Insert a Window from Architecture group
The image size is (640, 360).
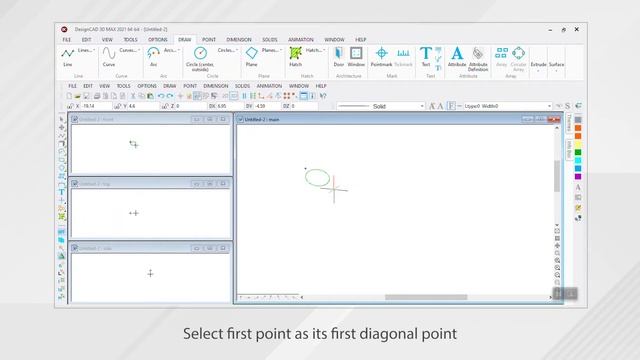(x=356, y=56)
